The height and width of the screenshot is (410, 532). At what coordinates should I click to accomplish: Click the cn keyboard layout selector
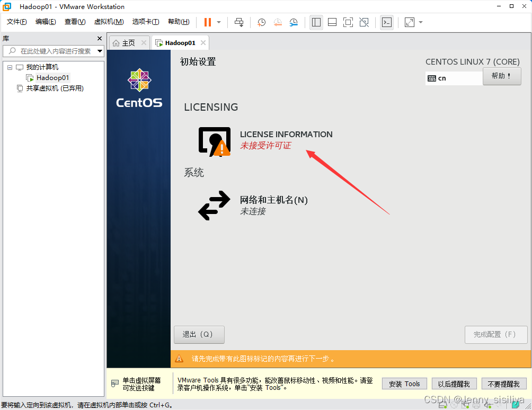click(454, 77)
